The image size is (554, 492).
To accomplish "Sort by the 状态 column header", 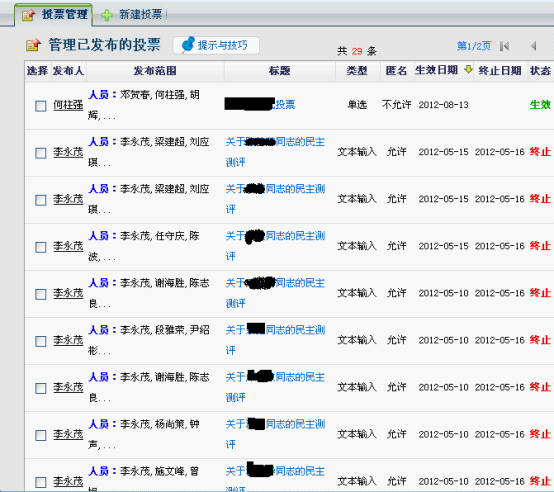I will tap(540, 71).
